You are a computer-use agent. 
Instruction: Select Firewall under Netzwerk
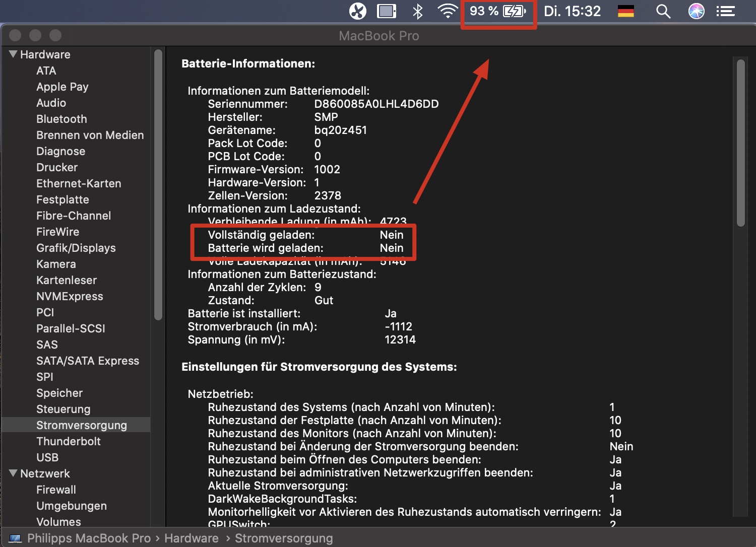click(x=56, y=489)
